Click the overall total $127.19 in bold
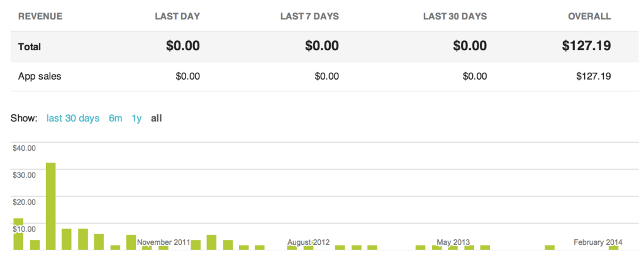 (x=587, y=46)
